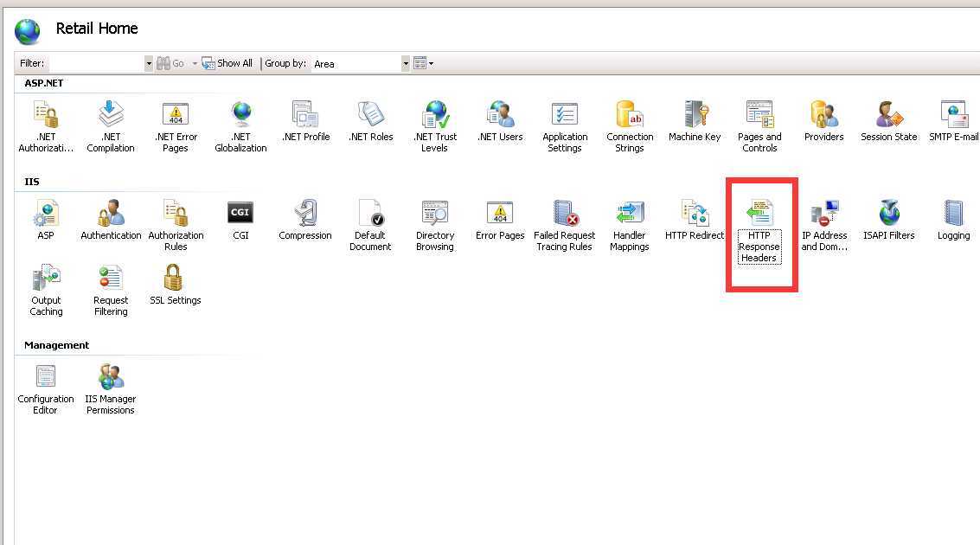Open .NET Trust Levels
980x545 pixels.
point(435,127)
